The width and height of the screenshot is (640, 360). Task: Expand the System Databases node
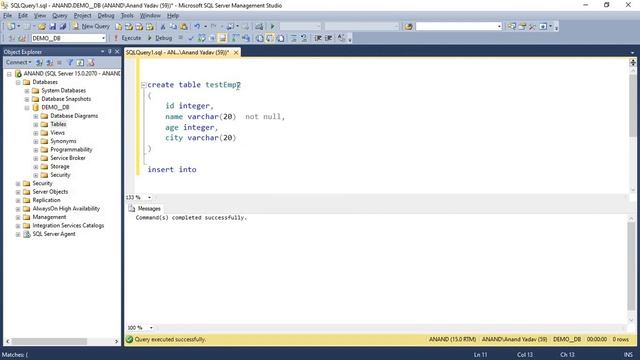[27, 91]
